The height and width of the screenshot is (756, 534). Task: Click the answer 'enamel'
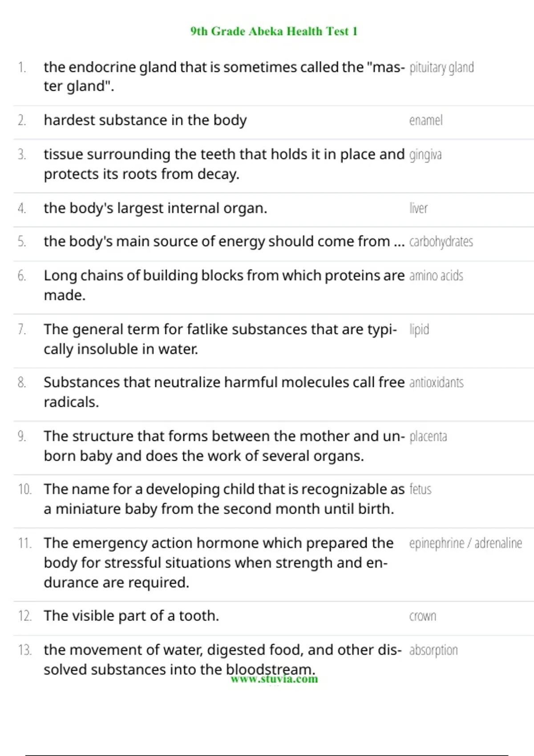pyautogui.click(x=426, y=121)
